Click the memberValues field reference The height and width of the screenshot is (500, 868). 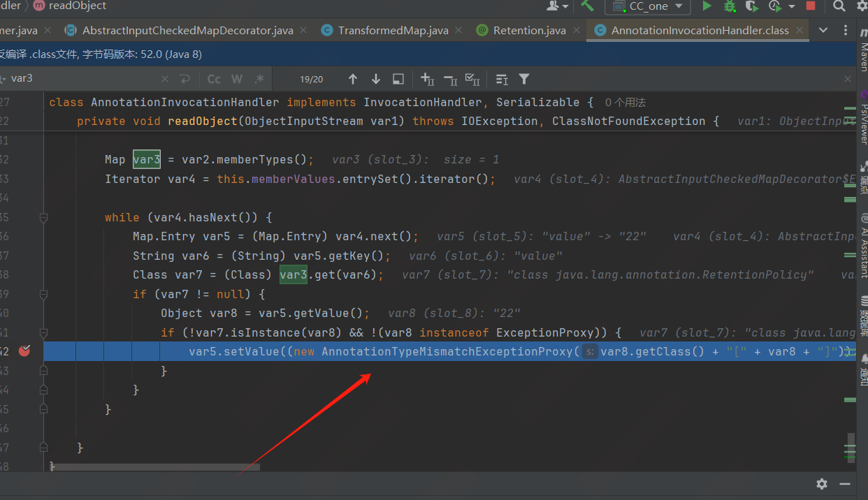click(x=294, y=179)
